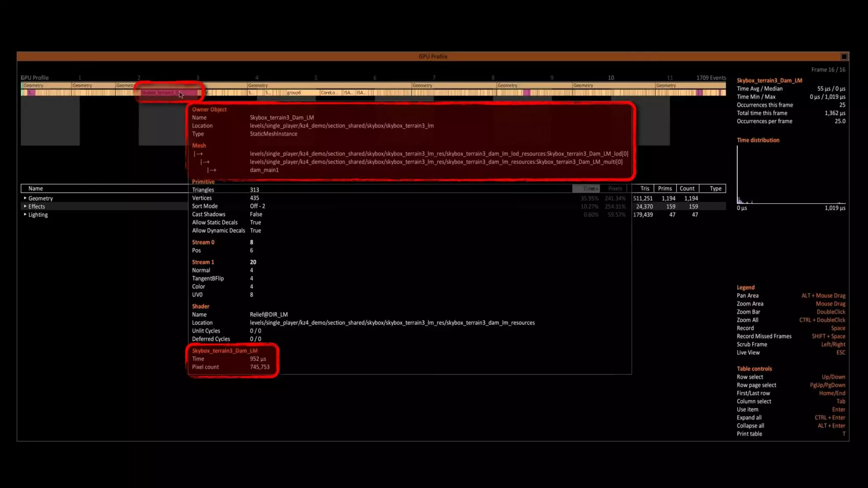Screen dimensions: 868x488
Task: Sort table by the Prims column
Action: [665, 189]
